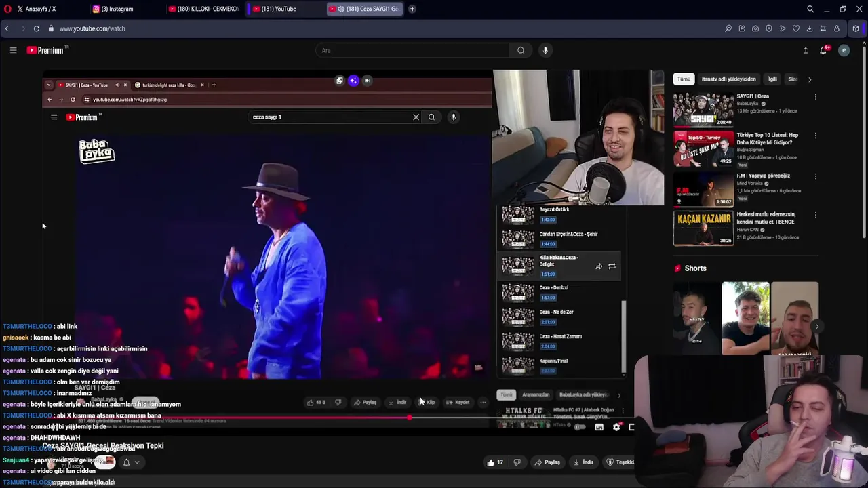Select the İlgili filter chip
This screenshot has height=488, width=868.
tap(772, 79)
